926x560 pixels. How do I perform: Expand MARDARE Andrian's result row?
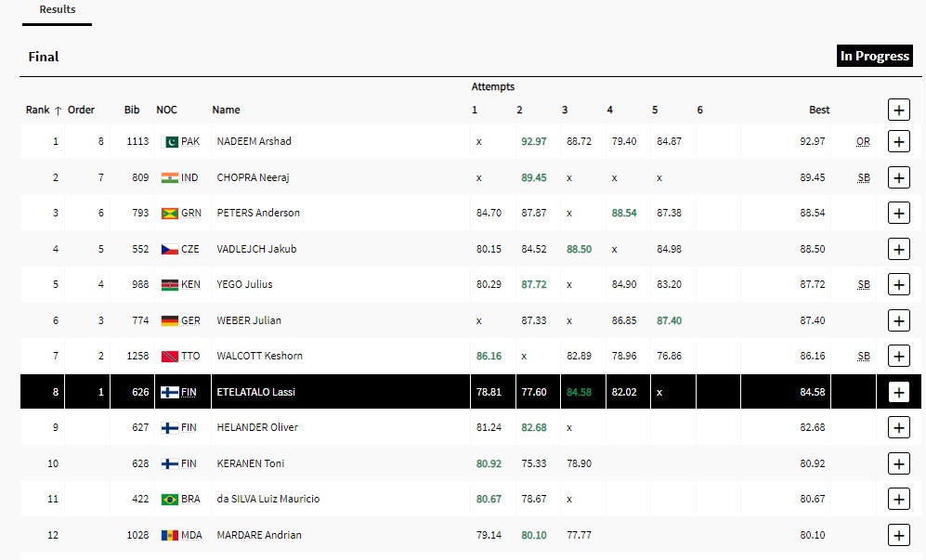pyautogui.click(x=898, y=535)
